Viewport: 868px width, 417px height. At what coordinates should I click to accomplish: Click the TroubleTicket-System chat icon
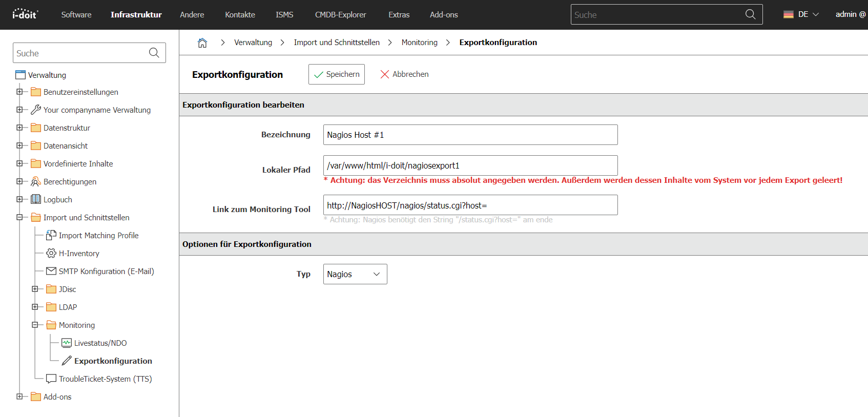click(x=51, y=379)
